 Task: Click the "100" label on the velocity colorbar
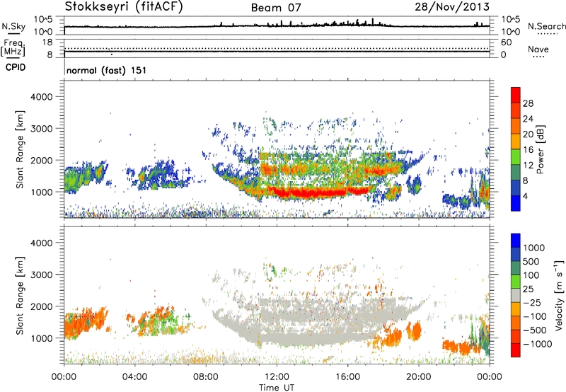tap(531, 275)
